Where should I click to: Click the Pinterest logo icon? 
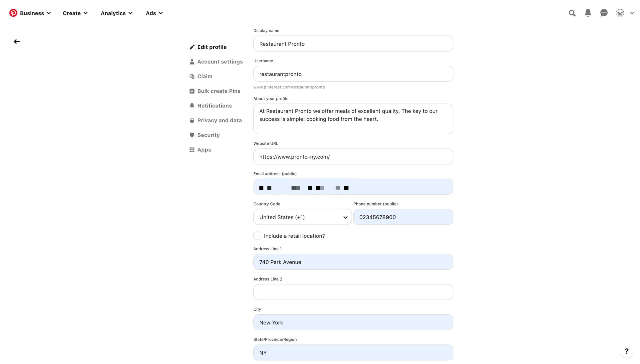(13, 13)
